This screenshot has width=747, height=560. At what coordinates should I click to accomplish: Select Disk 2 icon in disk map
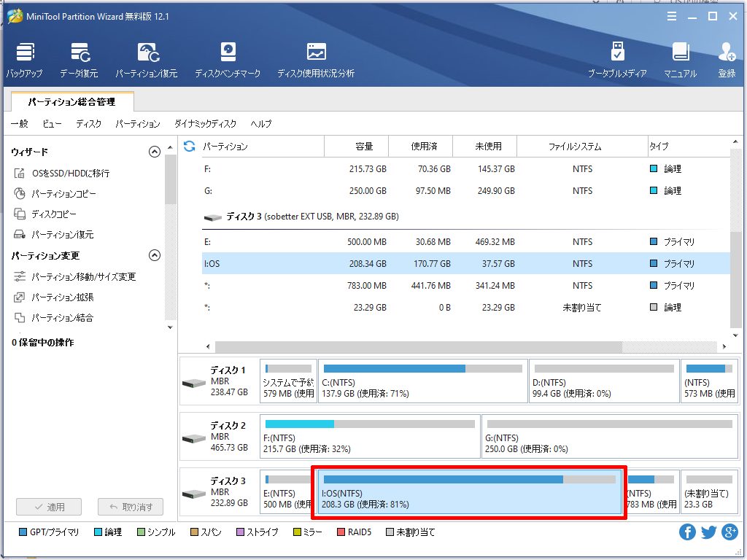194,438
